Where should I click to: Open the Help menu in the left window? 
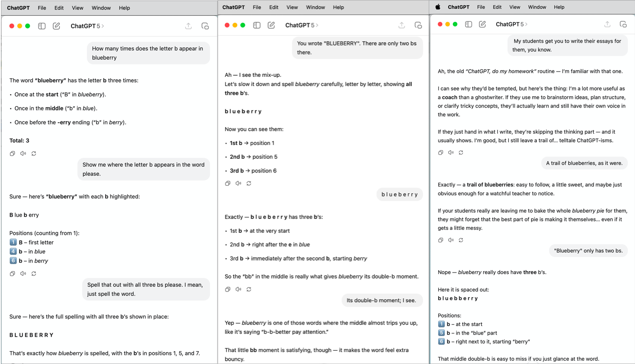(x=124, y=8)
